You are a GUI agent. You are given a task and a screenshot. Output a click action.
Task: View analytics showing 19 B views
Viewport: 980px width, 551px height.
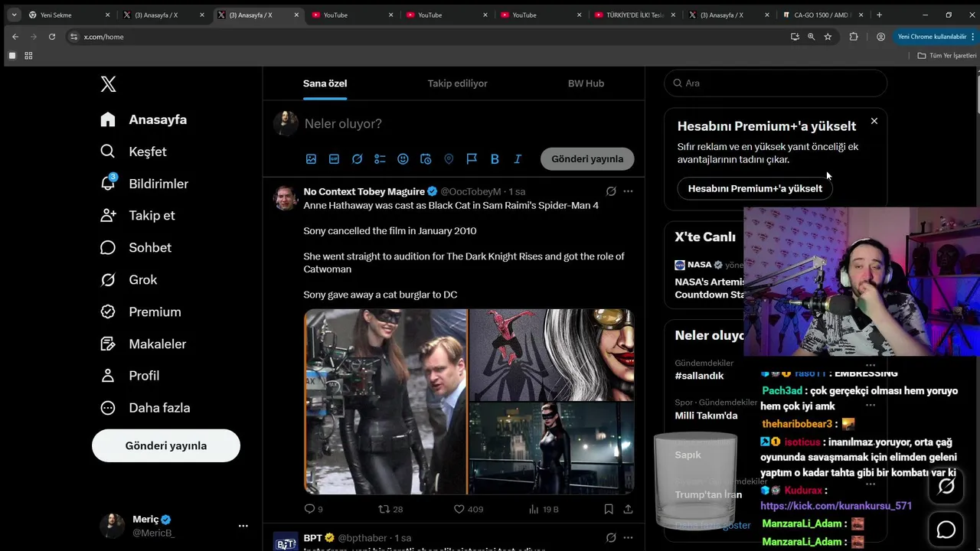tap(544, 509)
